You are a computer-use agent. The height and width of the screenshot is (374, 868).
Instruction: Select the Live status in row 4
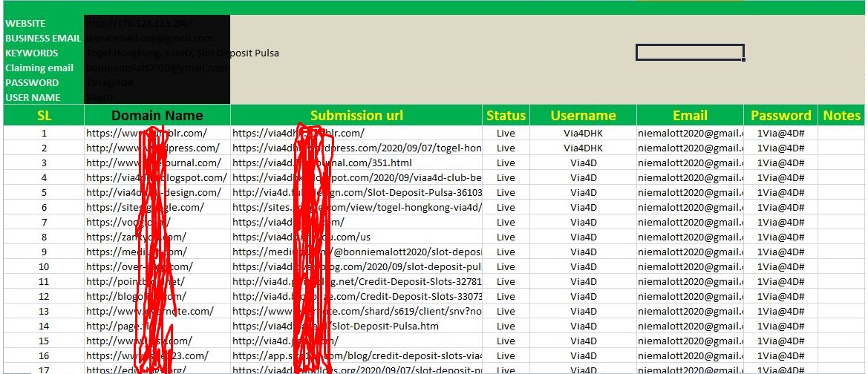pos(506,177)
